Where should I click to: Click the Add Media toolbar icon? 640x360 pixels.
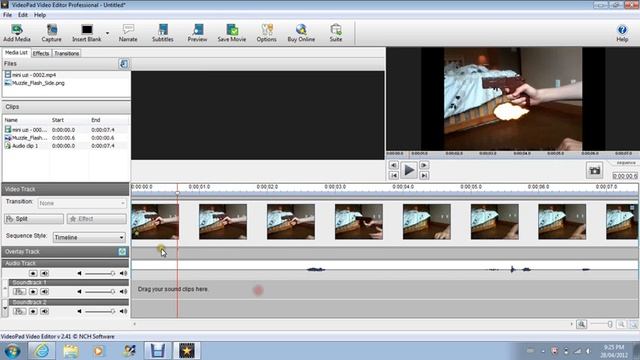tap(17, 33)
